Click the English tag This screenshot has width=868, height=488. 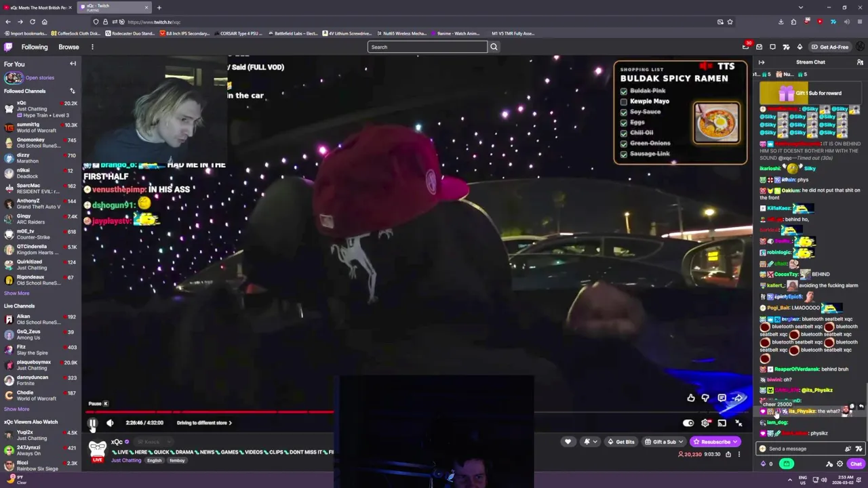point(155,461)
